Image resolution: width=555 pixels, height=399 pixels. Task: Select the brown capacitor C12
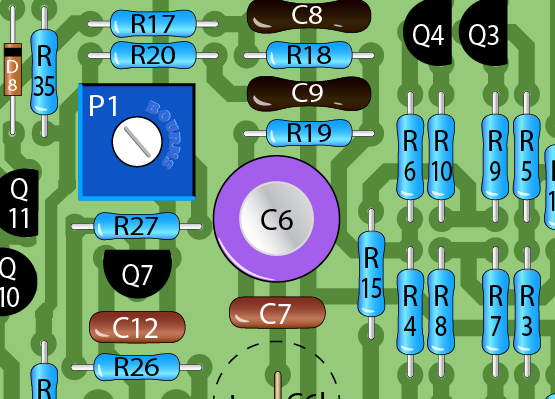tap(137, 327)
